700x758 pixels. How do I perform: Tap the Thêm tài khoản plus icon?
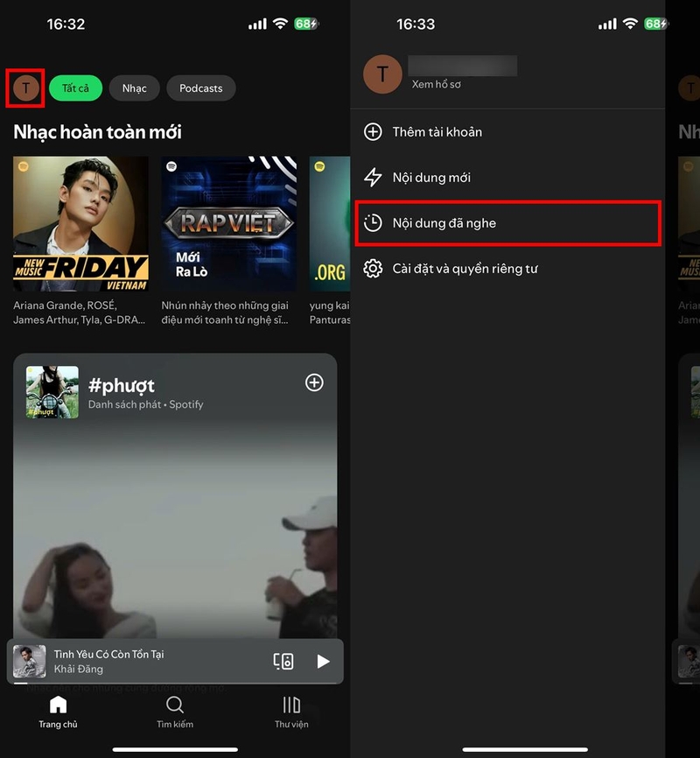(x=373, y=131)
